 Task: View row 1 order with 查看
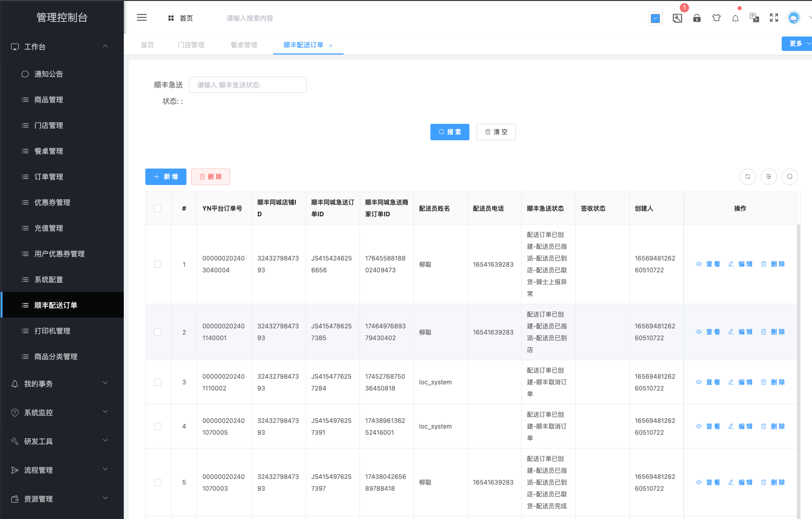point(708,264)
